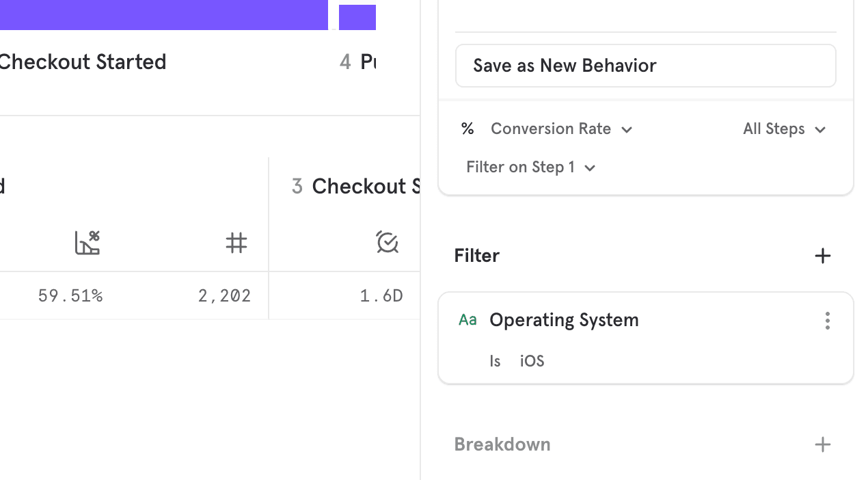
Task: Click the Aa string property icon
Action: [467, 319]
